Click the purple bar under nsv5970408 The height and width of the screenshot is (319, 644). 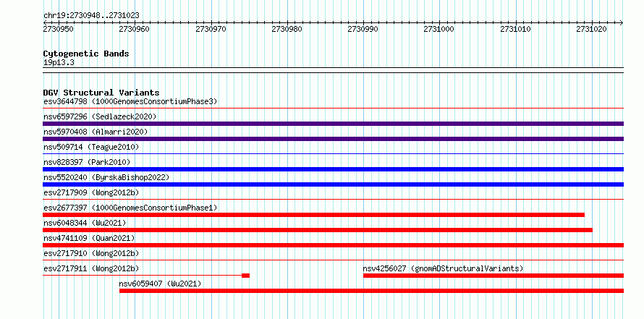tap(333, 139)
